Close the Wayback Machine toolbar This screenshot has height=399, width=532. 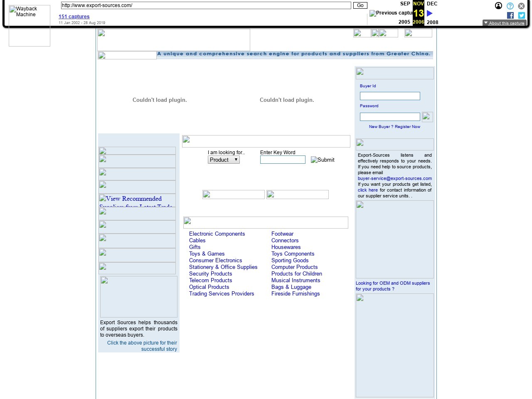click(x=521, y=6)
